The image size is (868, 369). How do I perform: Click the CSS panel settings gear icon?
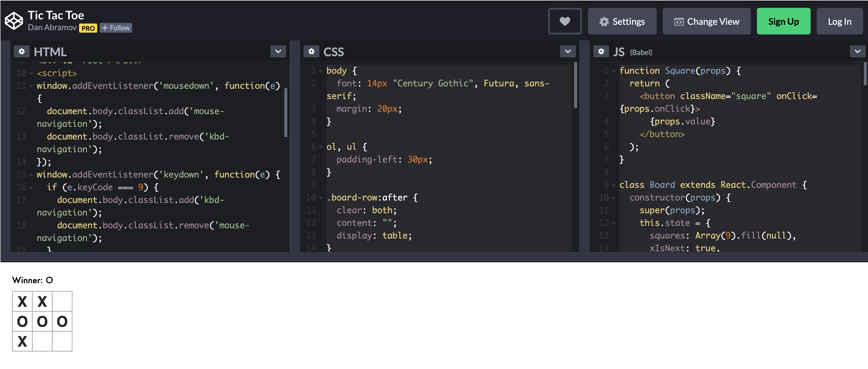tap(312, 52)
